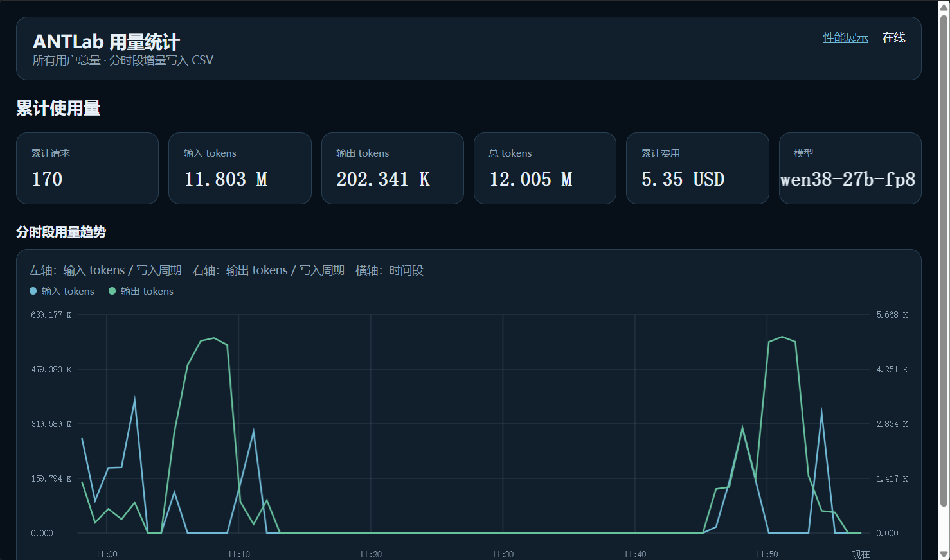
Task: Click the 输出 tokens card label
Action: click(363, 153)
